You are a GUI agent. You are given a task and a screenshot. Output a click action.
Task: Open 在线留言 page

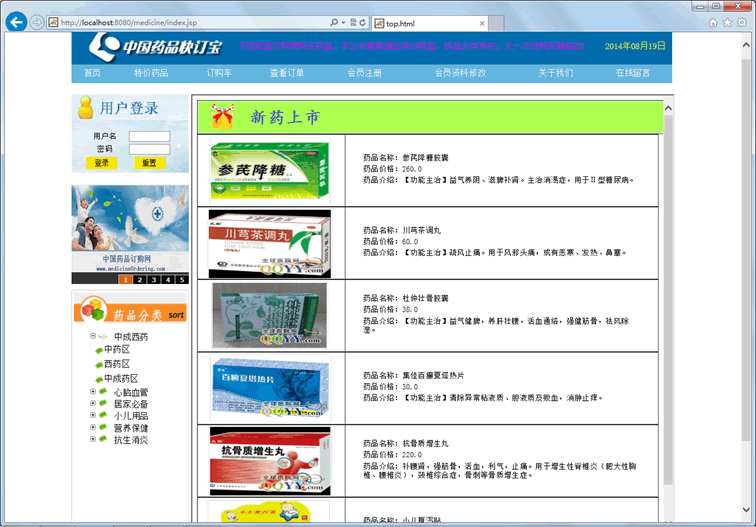coord(633,73)
